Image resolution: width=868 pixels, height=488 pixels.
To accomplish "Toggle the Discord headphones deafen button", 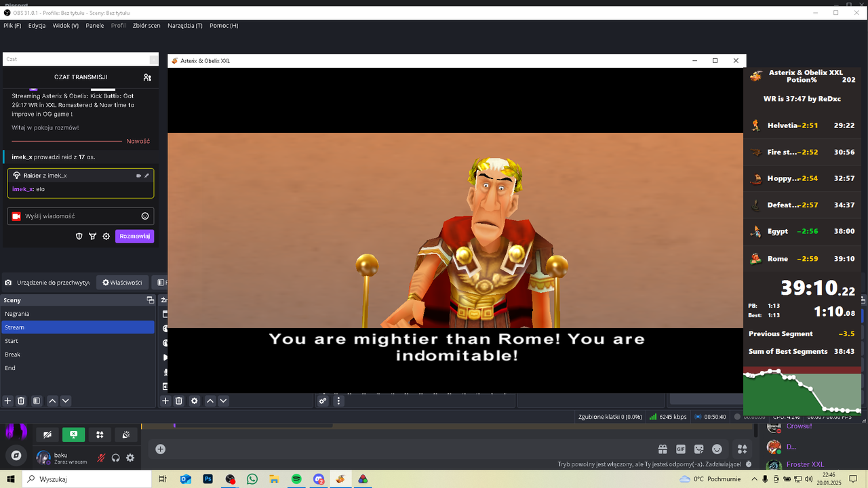I will [116, 458].
